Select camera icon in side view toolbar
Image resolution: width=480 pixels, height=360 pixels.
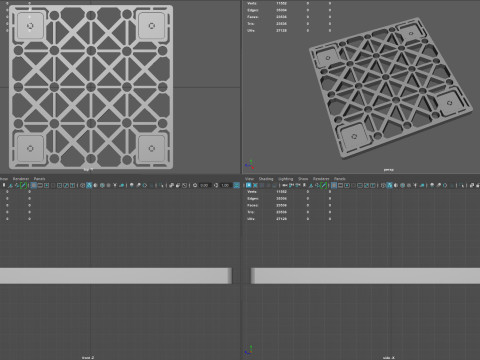tap(284, 185)
